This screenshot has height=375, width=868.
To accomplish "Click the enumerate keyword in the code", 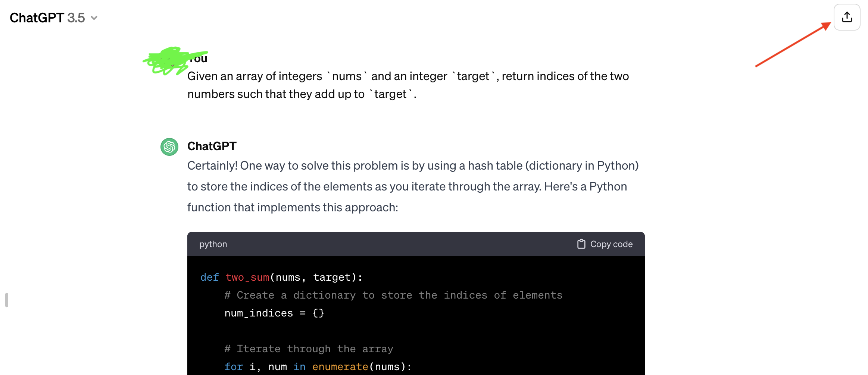I will coord(340,366).
